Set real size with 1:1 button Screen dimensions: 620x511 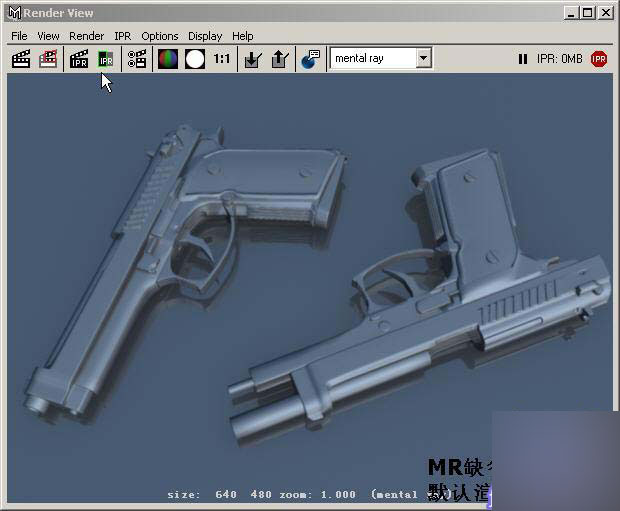tap(221, 59)
